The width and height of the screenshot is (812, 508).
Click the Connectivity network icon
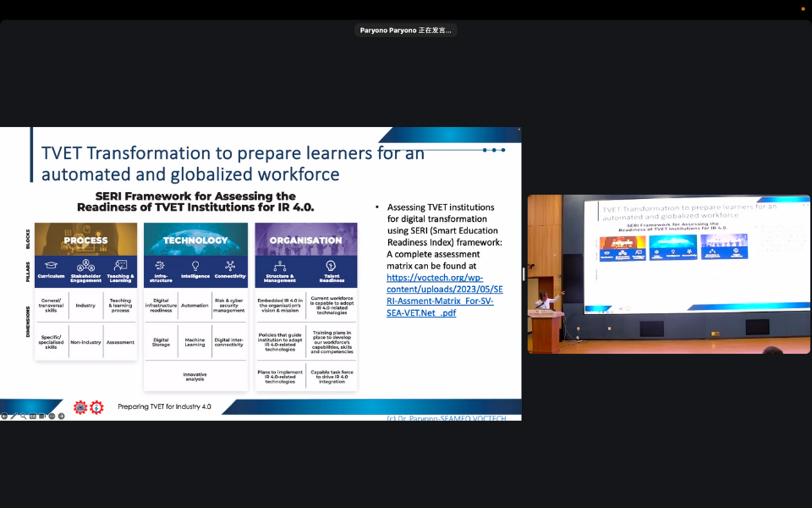point(230,266)
